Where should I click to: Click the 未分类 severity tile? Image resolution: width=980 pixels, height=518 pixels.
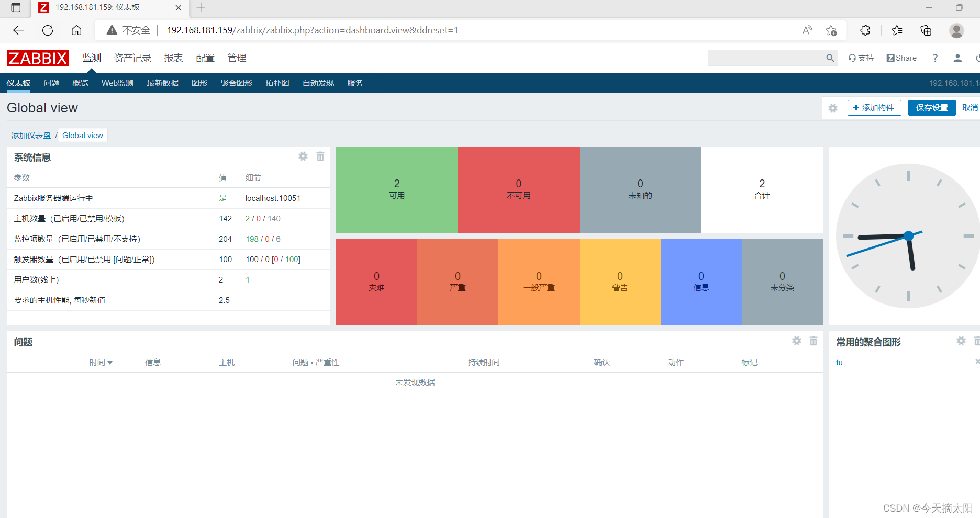(x=782, y=282)
